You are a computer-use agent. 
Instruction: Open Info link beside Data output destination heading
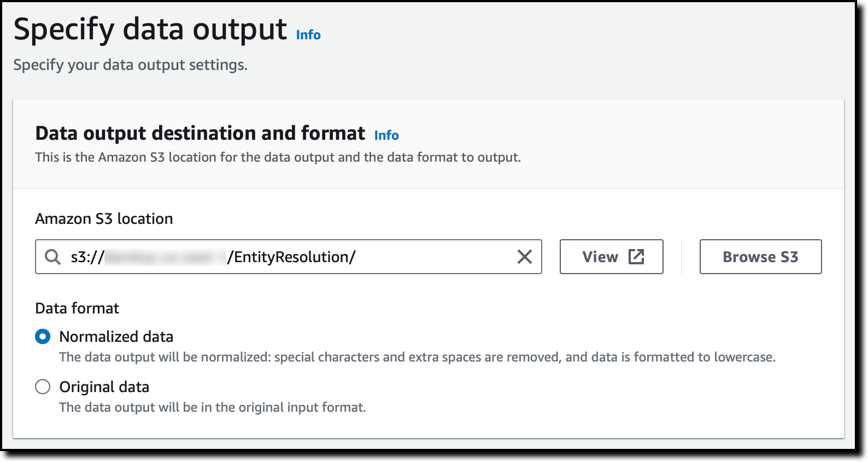pyautogui.click(x=386, y=135)
